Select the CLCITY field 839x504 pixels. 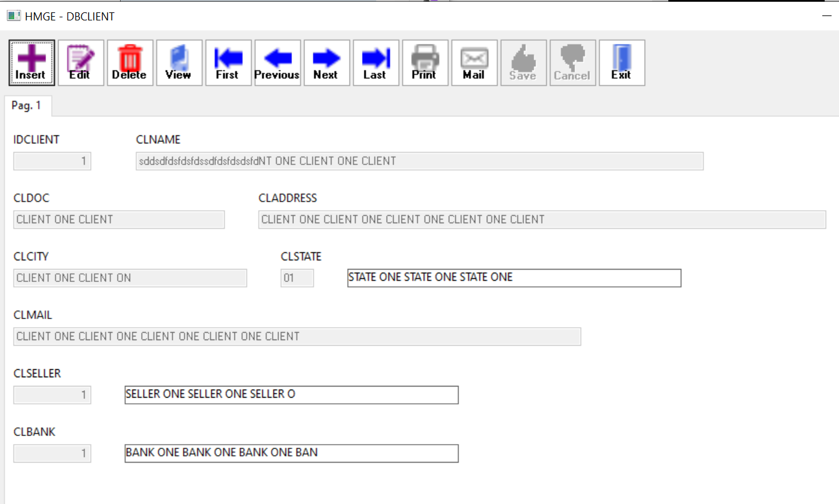(x=130, y=278)
